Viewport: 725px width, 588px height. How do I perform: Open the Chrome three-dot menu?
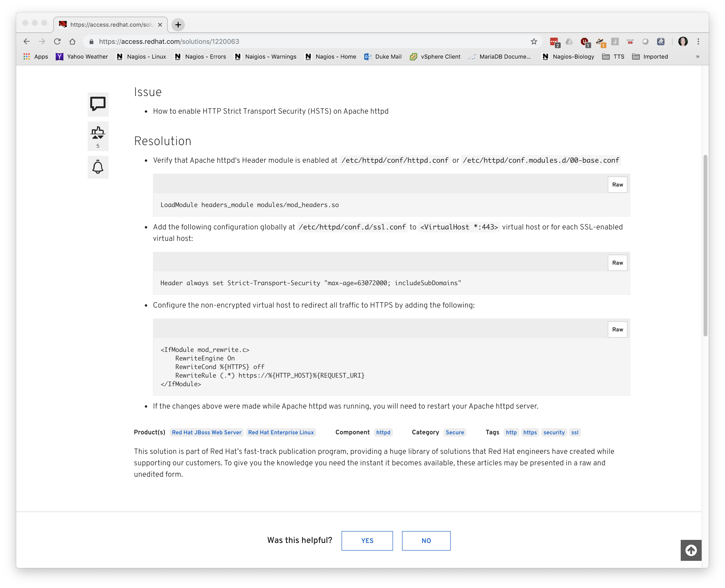(x=698, y=41)
